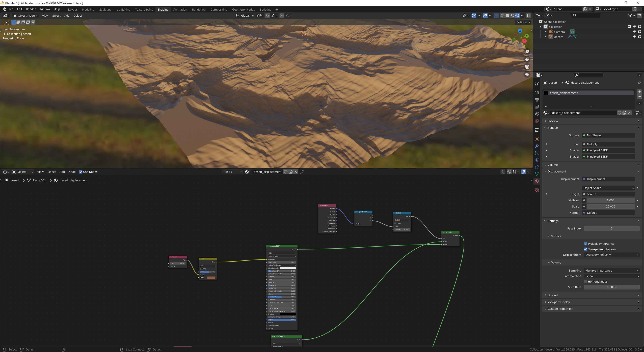Open the Modifier wrench properties tab
644x352 pixels.
coord(536,146)
